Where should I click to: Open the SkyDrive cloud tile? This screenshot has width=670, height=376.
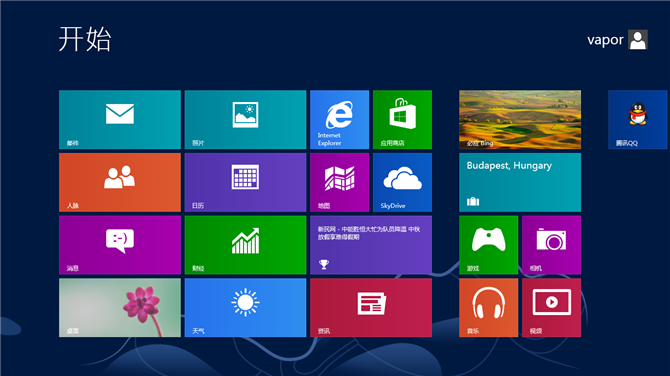[402, 182]
